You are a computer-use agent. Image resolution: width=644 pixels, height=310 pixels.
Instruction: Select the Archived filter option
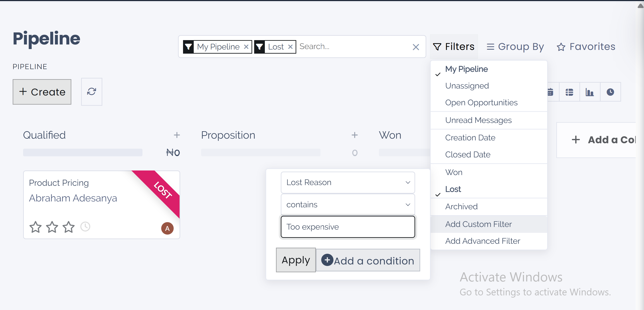tap(461, 206)
